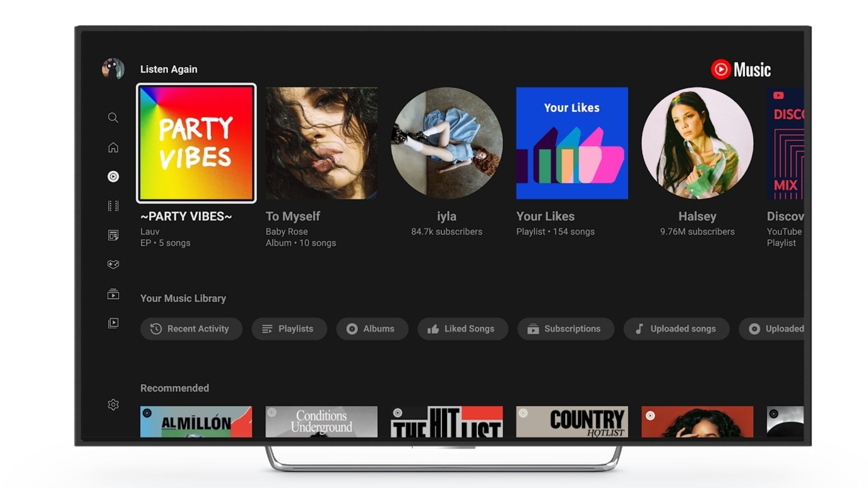Click the Now Playing icon in sidebar
This screenshot has height=488, width=868.
tap(113, 176)
